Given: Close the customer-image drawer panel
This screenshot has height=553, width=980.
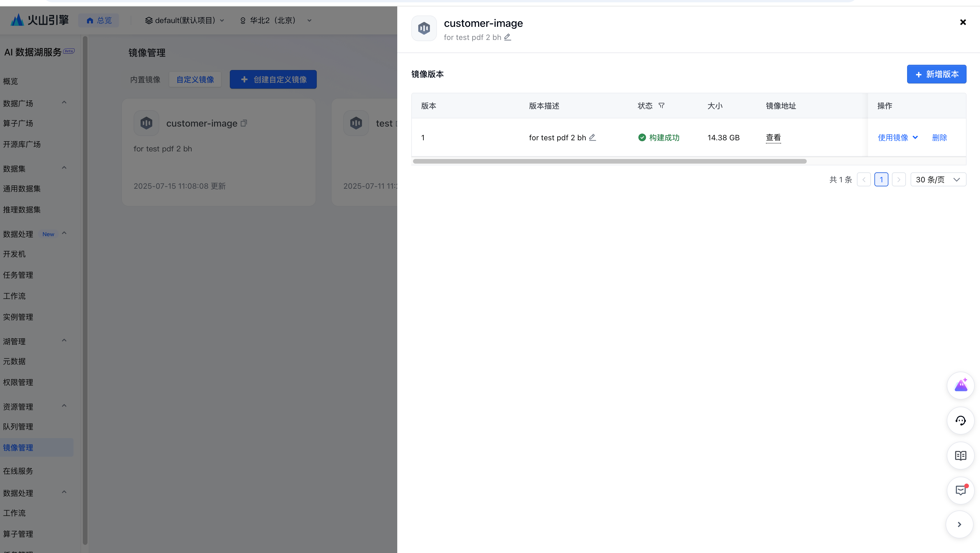Looking at the screenshot, I should [x=963, y=22].
